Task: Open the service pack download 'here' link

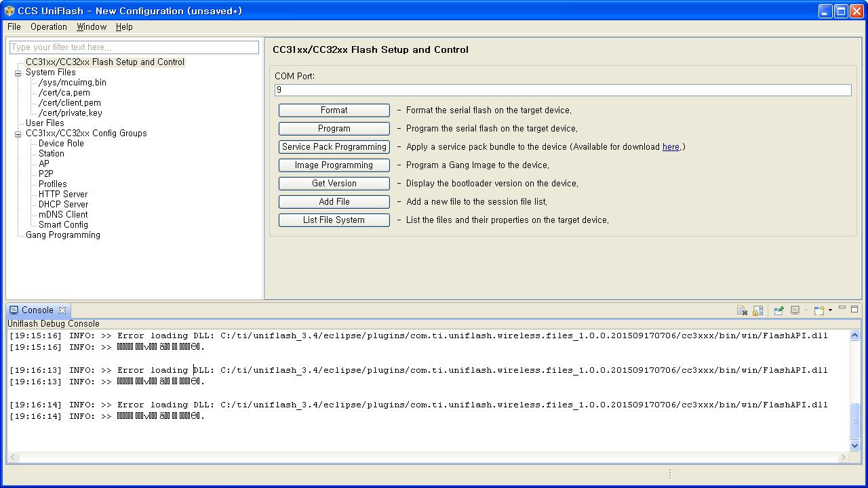Action: (671, 147)
